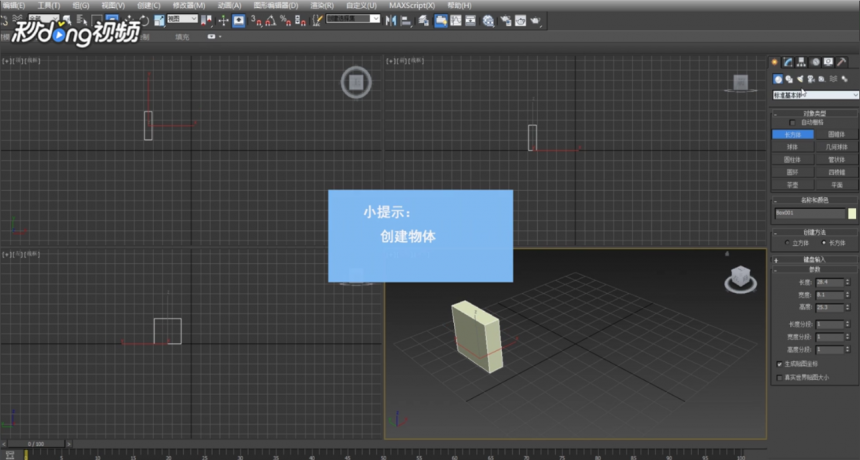Screen dimensions: 860x460
Task: Click the Select and Rotate tool
Action: (144, 21)
